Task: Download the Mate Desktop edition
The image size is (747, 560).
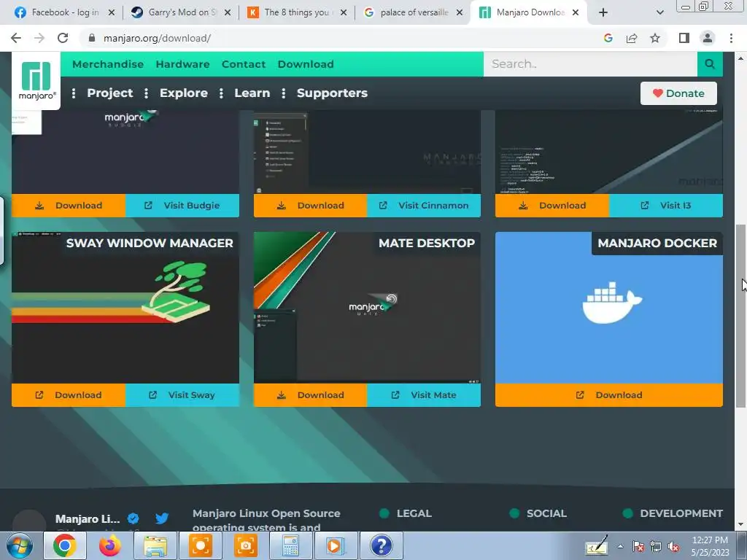Action: tap(311, 394)
